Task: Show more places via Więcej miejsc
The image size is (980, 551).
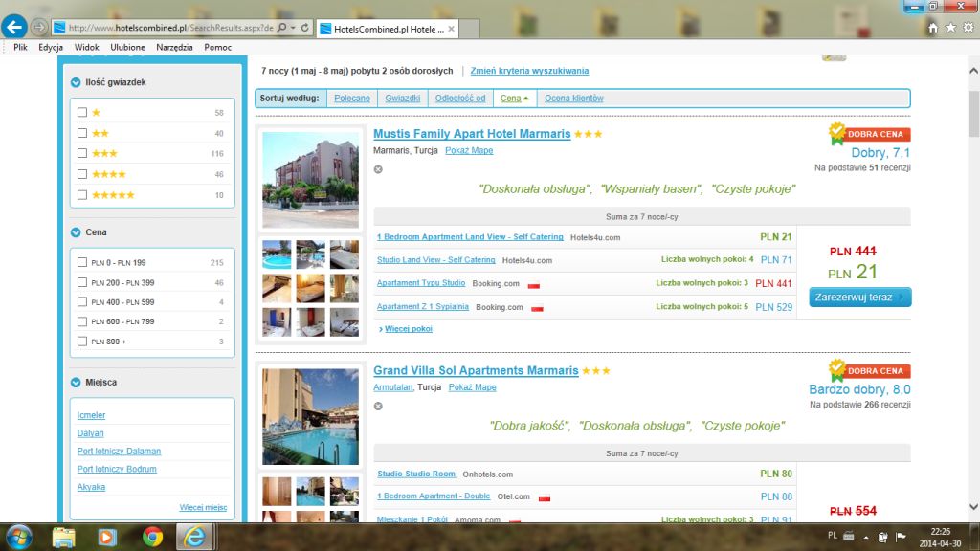Action: tap(203, 507)
